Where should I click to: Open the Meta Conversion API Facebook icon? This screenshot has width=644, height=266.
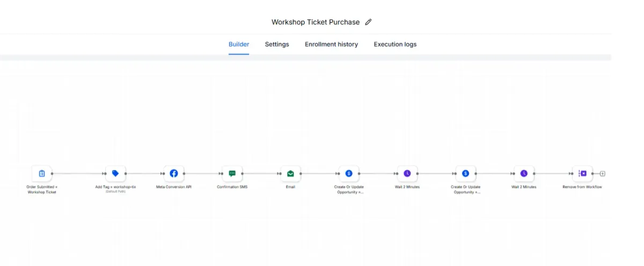[174, 173]
